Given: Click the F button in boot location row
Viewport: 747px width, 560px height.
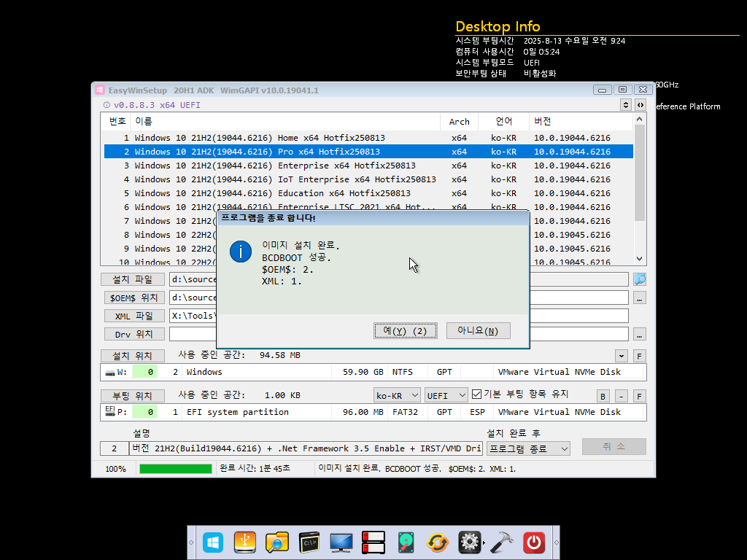Looking at the screenshot, I should pos(639,396).
